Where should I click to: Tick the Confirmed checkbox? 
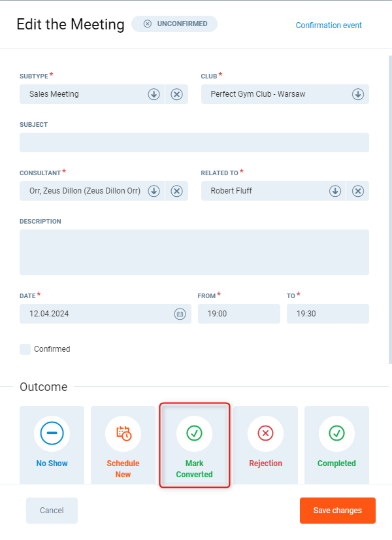pos(25,349)
